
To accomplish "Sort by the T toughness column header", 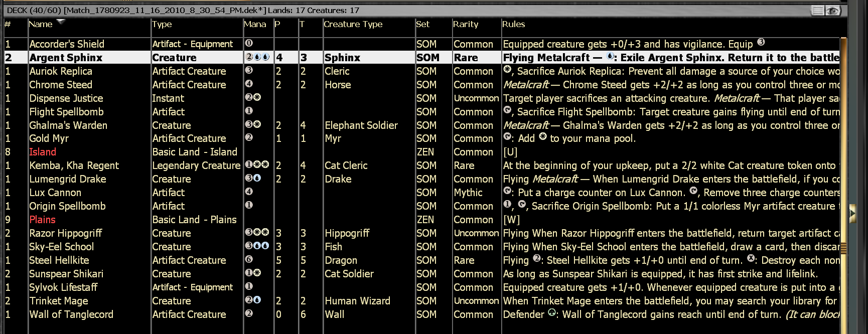I will [x=302, y=24].
